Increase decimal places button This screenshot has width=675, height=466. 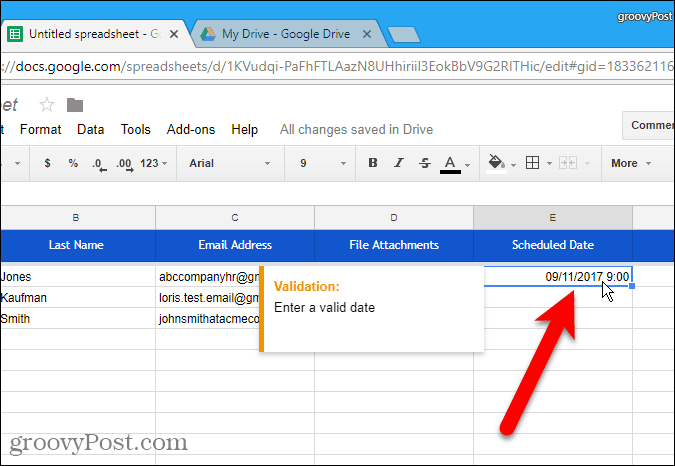point(125,164)
